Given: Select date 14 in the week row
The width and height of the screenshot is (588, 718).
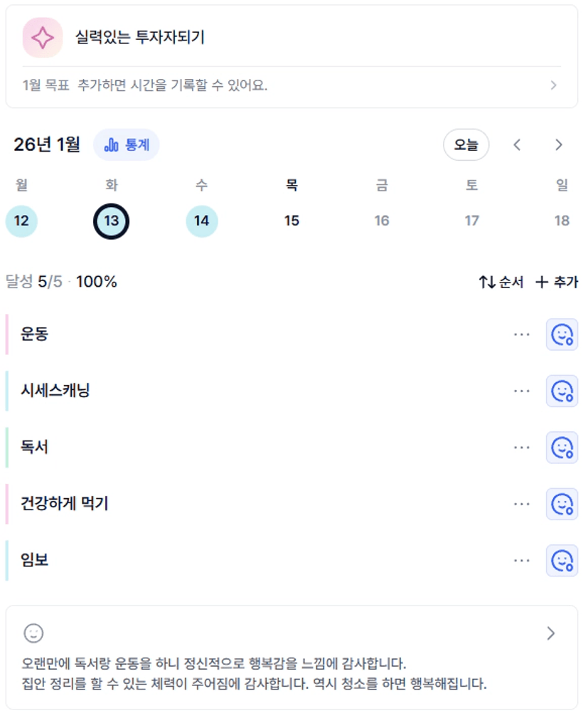Looking at the screenshot, I should point(202,221).
